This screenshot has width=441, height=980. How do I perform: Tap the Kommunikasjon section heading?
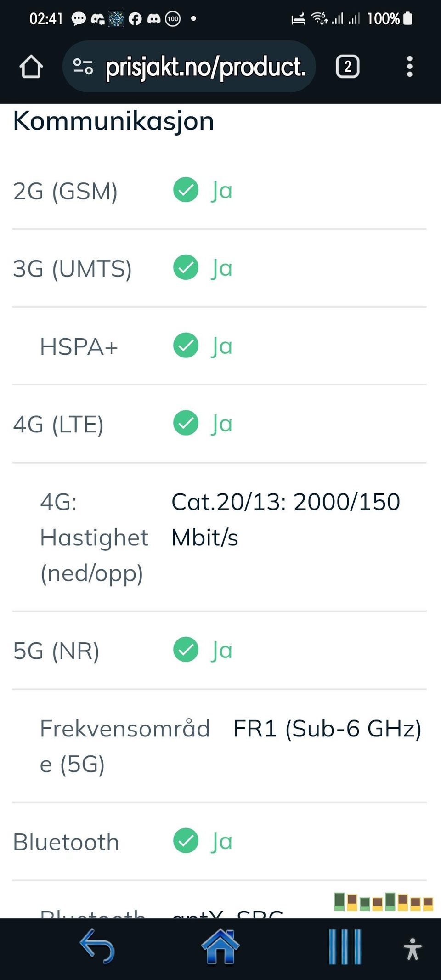click(x=113, y=121)
